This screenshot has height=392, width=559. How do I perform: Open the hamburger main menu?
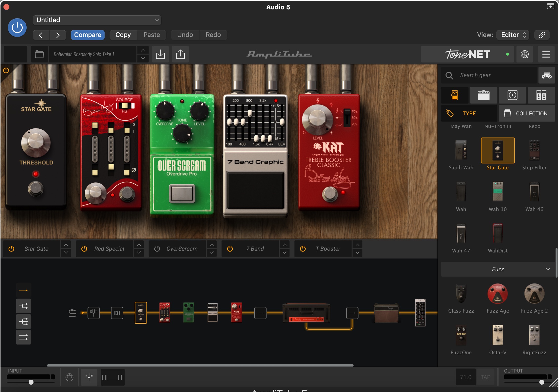[546, 54]
